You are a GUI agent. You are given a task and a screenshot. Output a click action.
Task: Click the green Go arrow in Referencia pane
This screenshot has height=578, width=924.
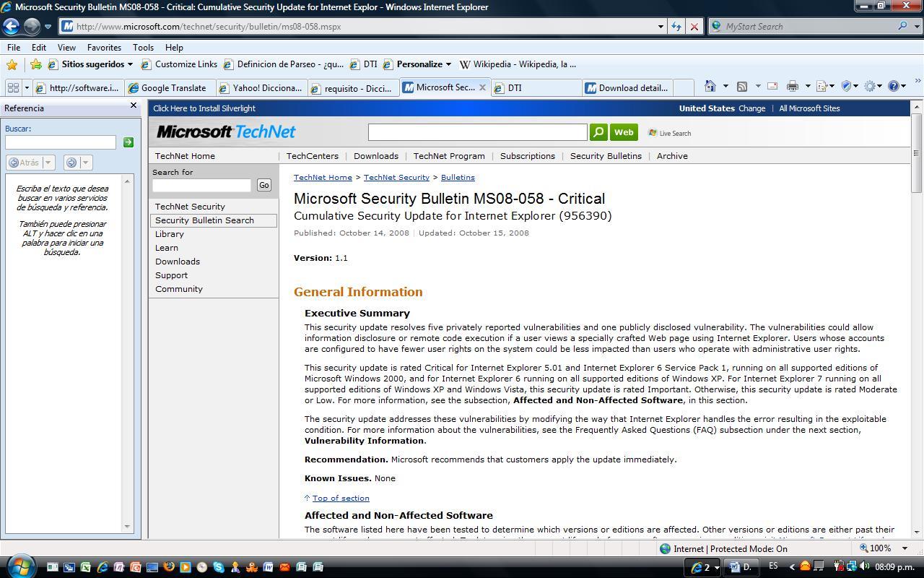[128, 142]
